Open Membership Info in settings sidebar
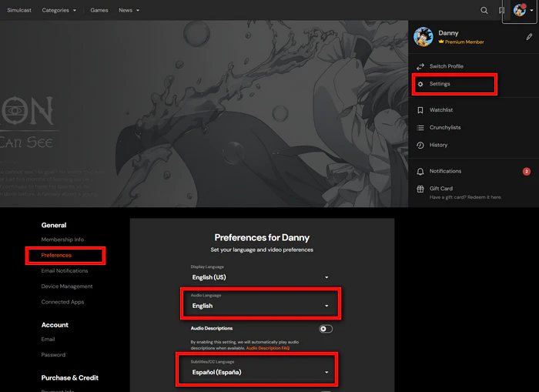 62,240
